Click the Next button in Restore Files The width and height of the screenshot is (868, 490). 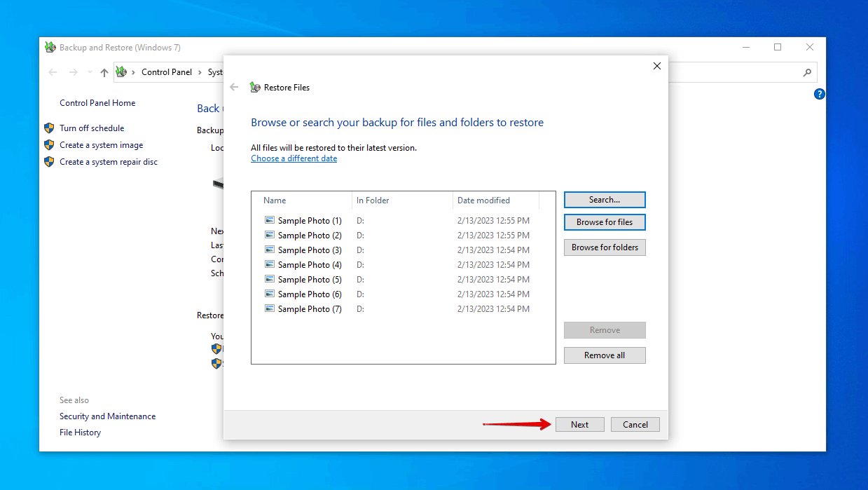(579, 424)
